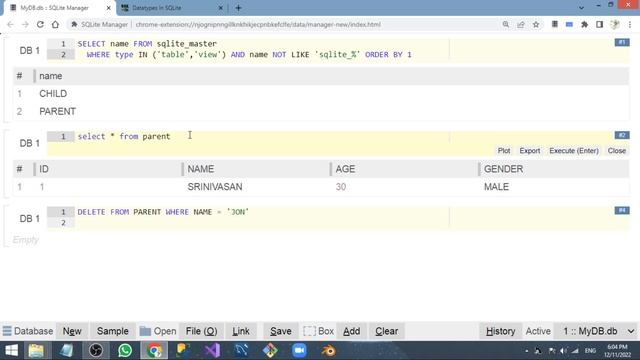Click the Close button of box #2
The height and width of the screenshot is (360, 640).
[x=617, y=151]
